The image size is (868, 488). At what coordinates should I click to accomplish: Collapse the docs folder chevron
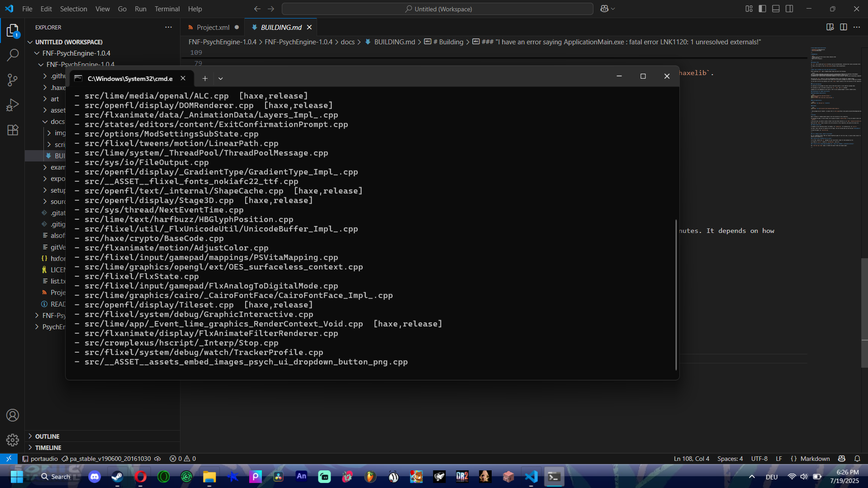[45, 122]
